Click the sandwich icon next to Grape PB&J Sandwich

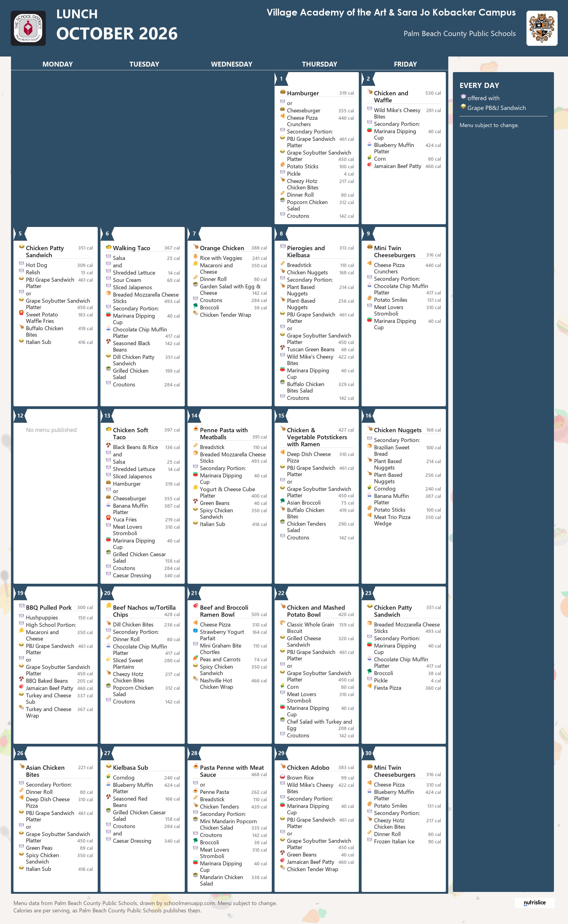click(x=463, y=107)
